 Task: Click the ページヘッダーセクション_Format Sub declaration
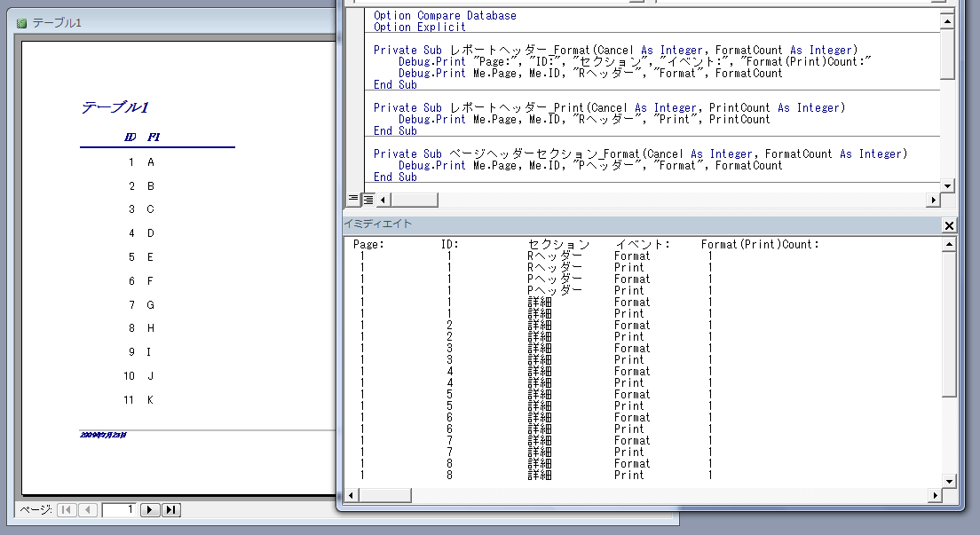coord(641,153)
